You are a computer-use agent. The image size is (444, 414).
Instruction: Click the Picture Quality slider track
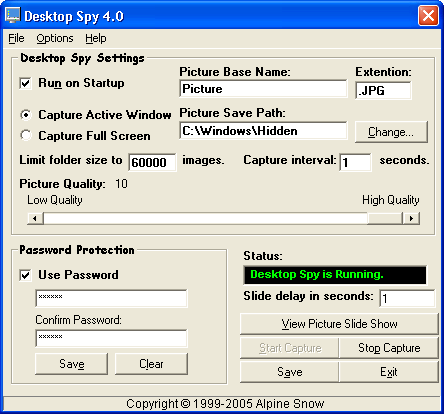223,219
